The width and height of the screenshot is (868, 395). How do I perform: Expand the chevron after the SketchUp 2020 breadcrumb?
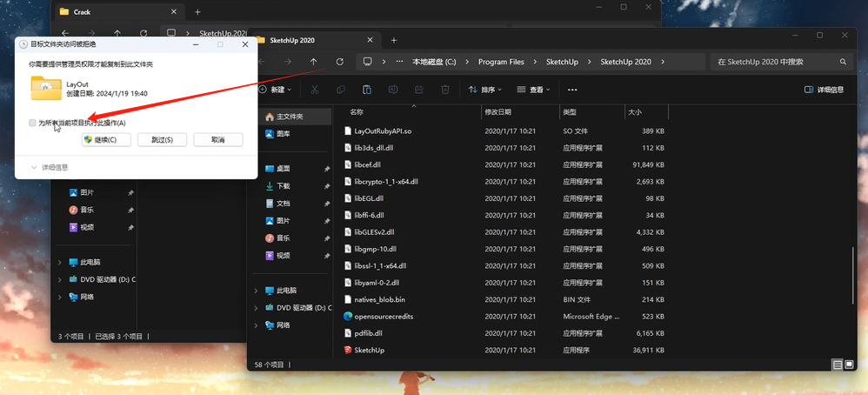point(663,62)
